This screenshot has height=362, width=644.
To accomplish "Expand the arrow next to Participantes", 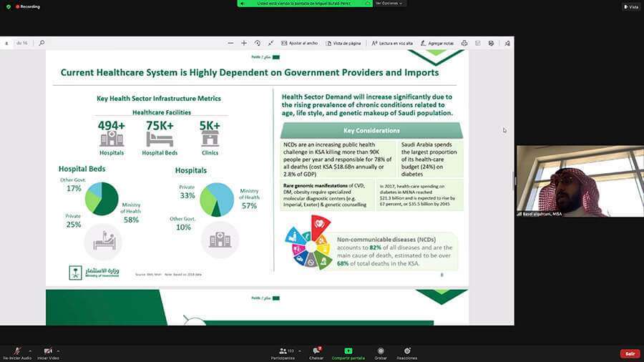I will coord(300,351).
